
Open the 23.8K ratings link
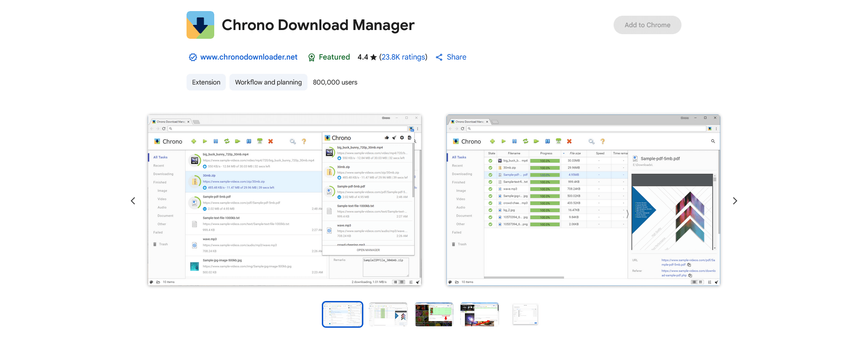[403, 57]
